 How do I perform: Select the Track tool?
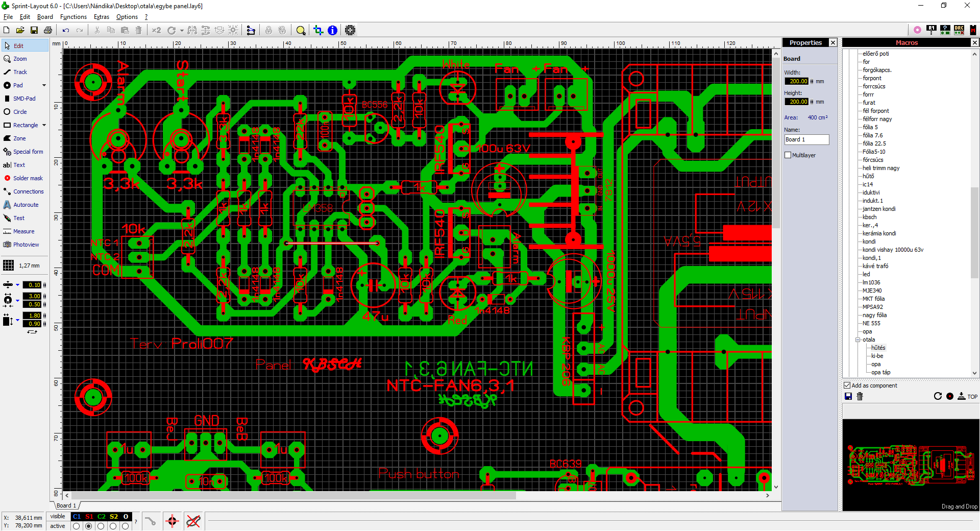[24, 72]
